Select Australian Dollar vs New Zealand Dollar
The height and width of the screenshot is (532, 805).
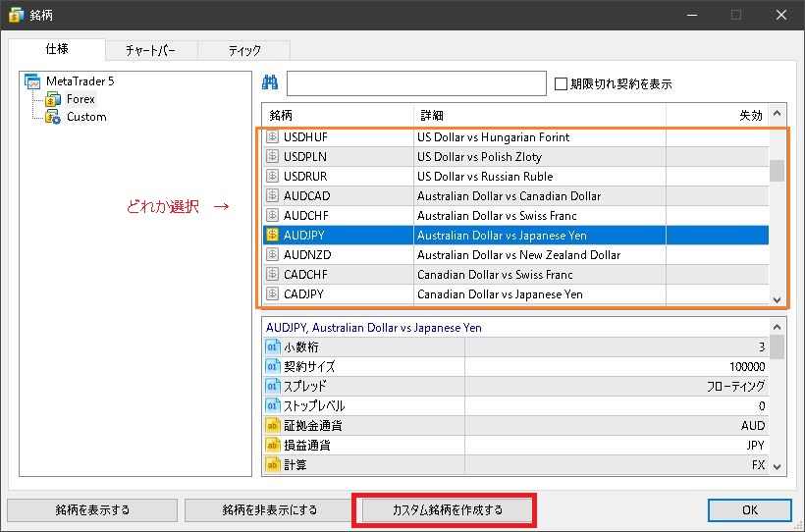click(518, 254)
